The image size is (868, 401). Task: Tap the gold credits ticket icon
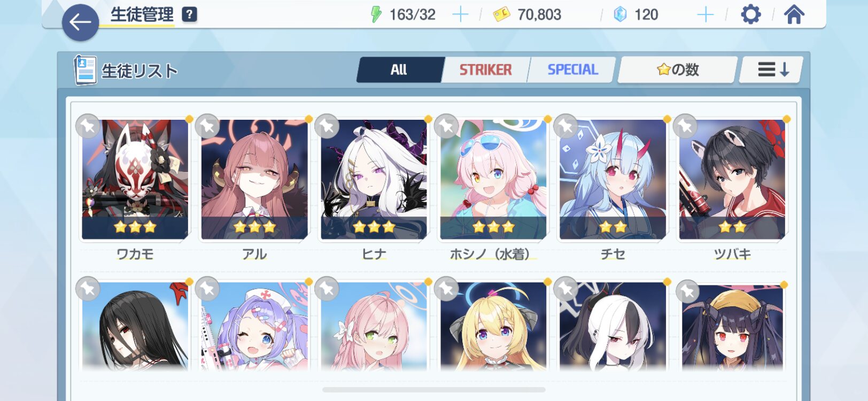(501, 14)
